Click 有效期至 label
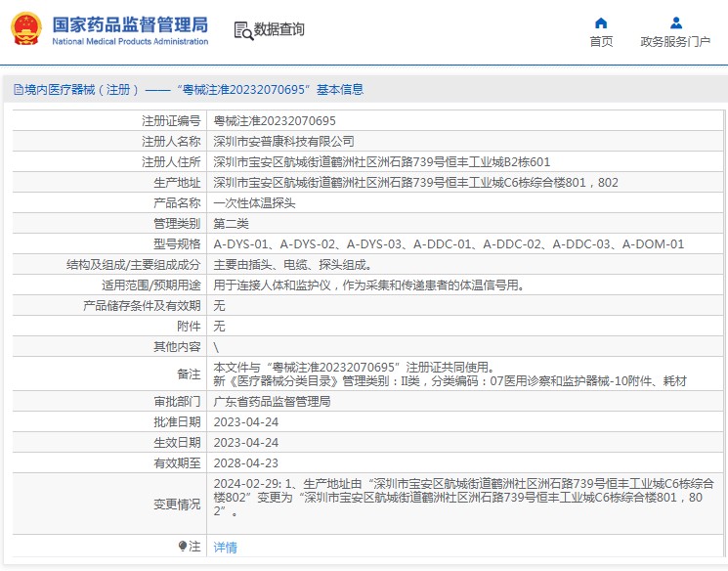728x571 pixels. [177, 463]
